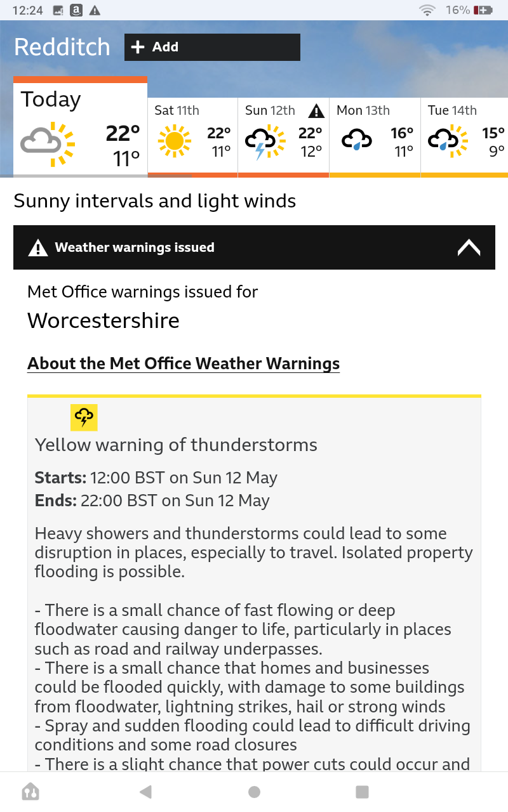
Task: Tap the Android home circle button
Action: pyautogui.click(x=254, y=792)
